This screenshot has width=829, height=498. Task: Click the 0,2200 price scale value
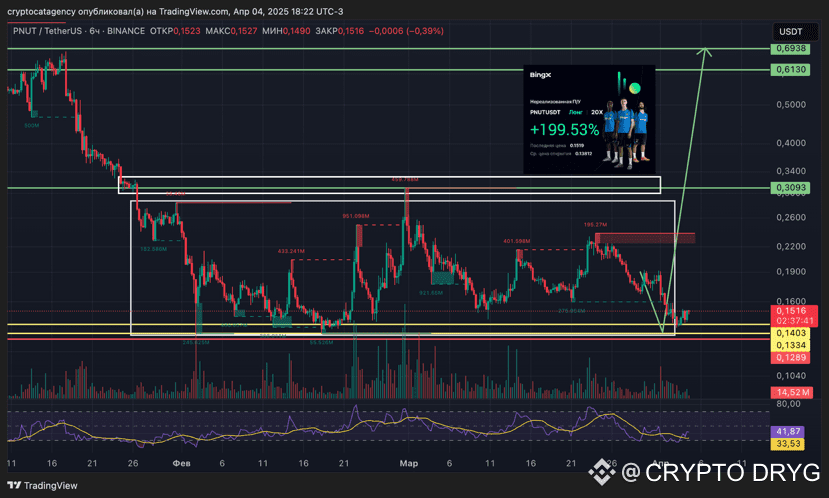tap(791, 247)
